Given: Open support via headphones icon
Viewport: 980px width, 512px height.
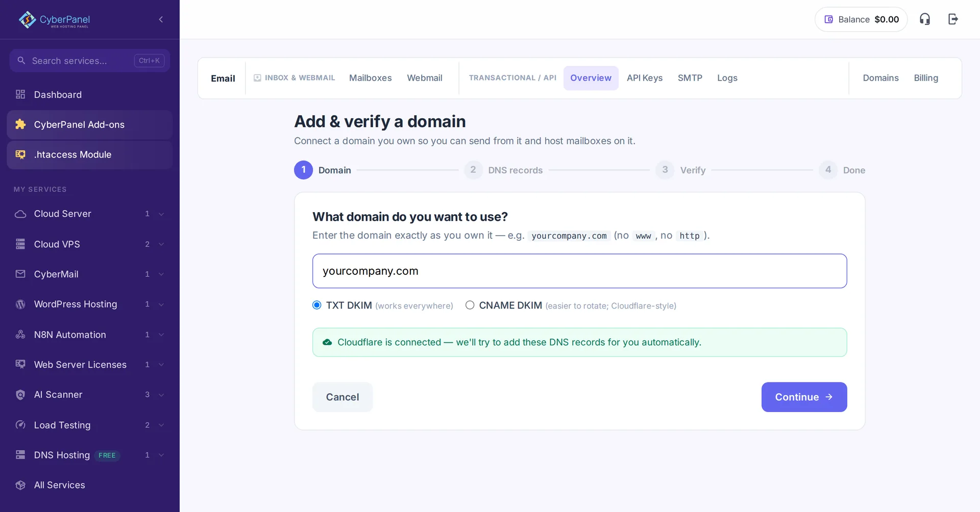Looking at the screenshot, I should [x=925, y=19].
